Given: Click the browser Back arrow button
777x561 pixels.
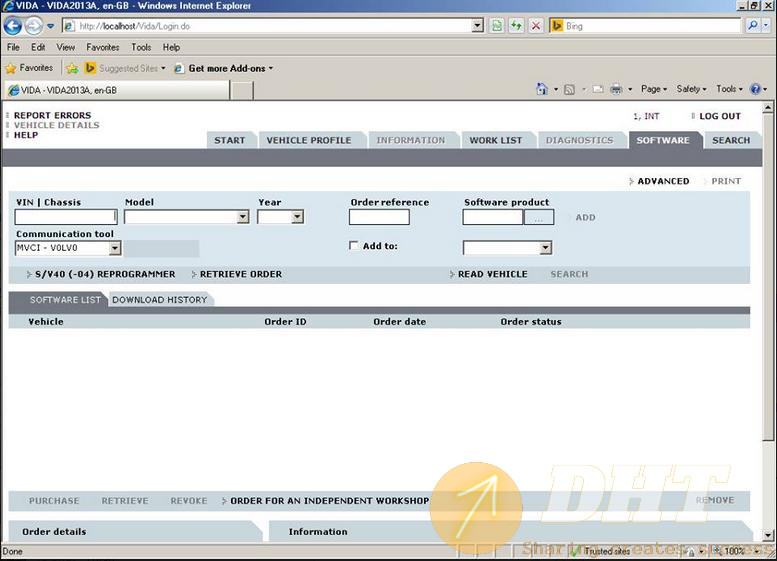Looking at the screenshot, I should 12,26.
